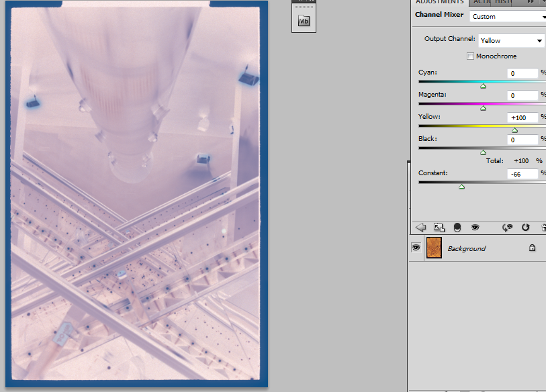The height and width of the screenshot is (392, 546).
Task: Open the Output Channel dropdown
Action: tap(511, 40)
